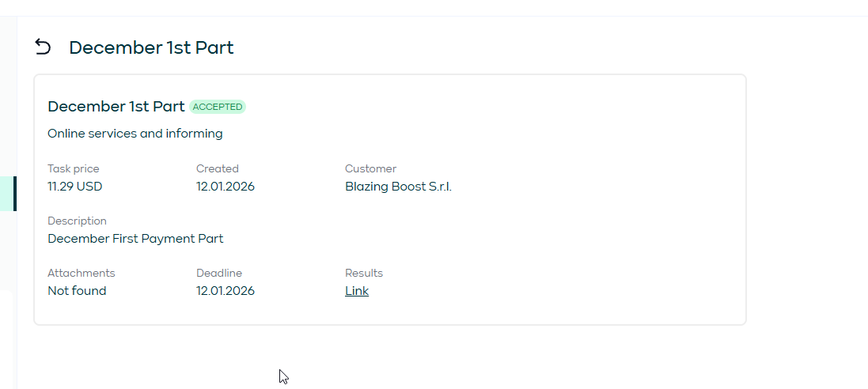868x389 pixels.
Task: Click the Created label
Action: tap(218, 168)
